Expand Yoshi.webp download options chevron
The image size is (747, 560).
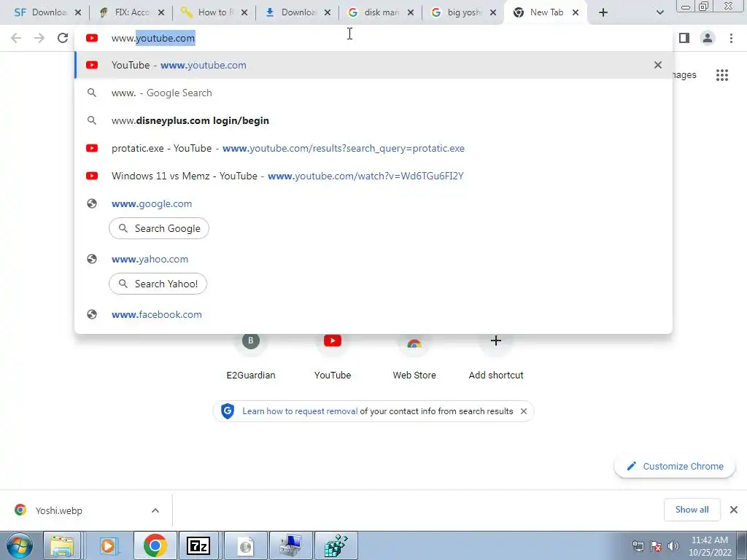pos(155,510)
